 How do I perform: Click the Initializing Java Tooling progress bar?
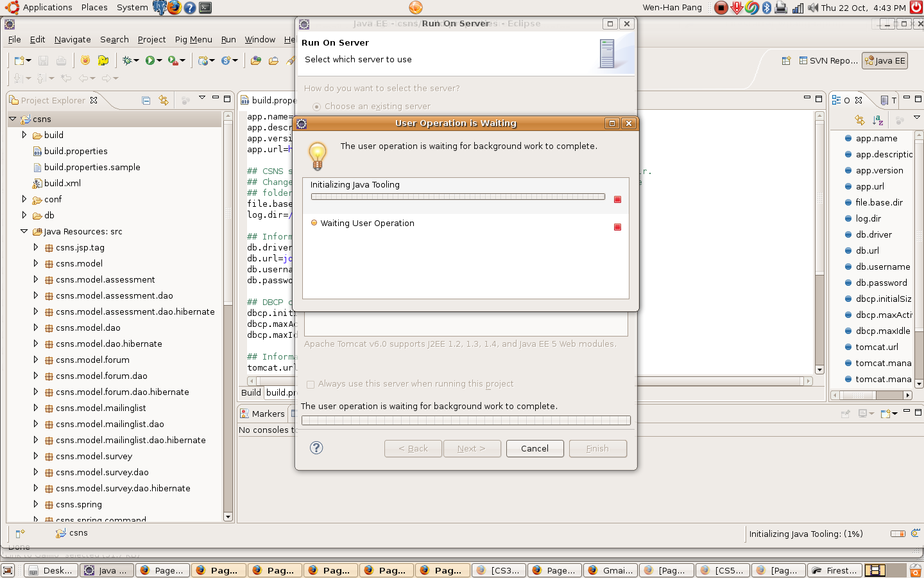pos(458,197)
